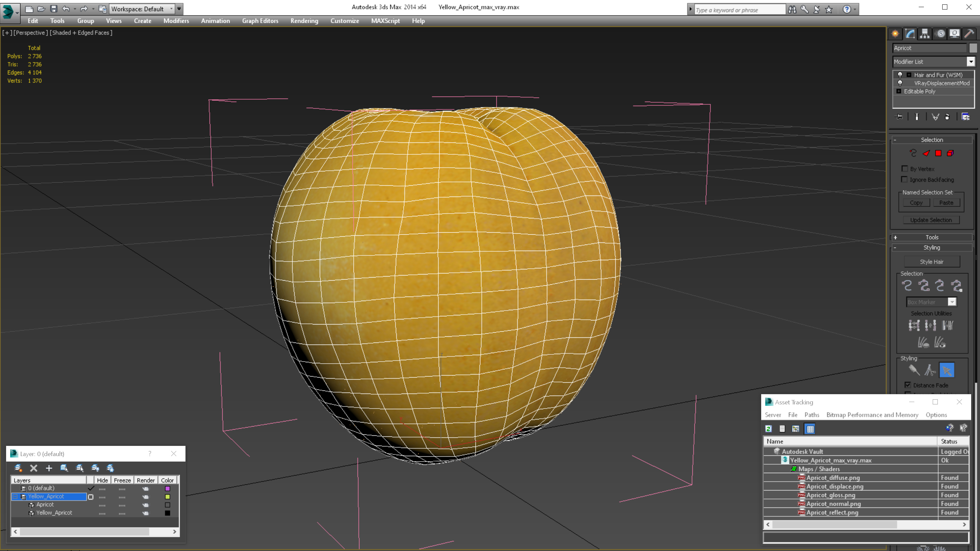
Task: Toggle render setting for Yellow_Apricot layer
Action: (146, 497)
